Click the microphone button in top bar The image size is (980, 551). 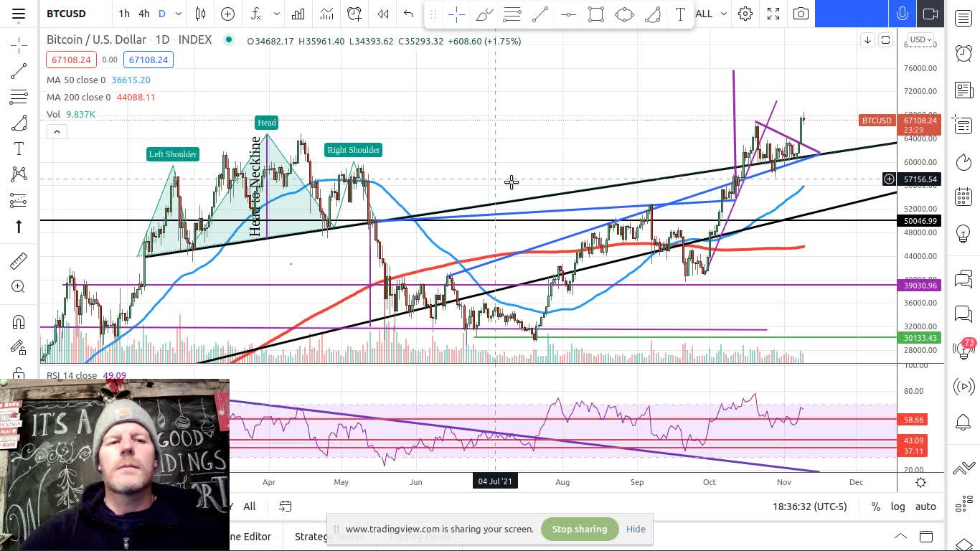click(x=903, y=14)
